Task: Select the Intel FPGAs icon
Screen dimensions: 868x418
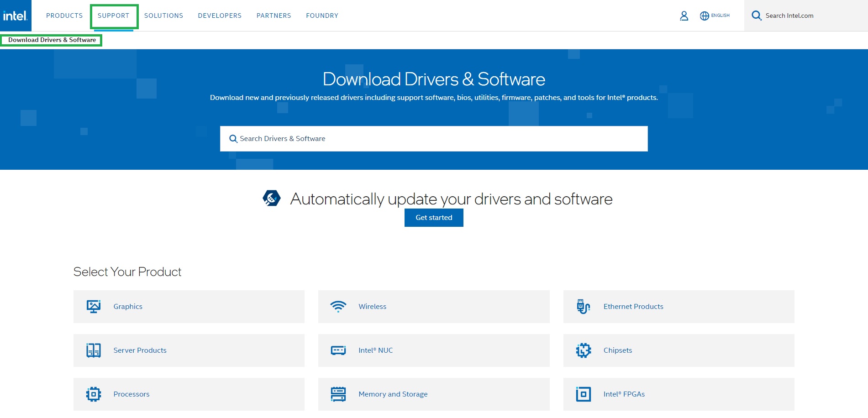Action: 583,394
